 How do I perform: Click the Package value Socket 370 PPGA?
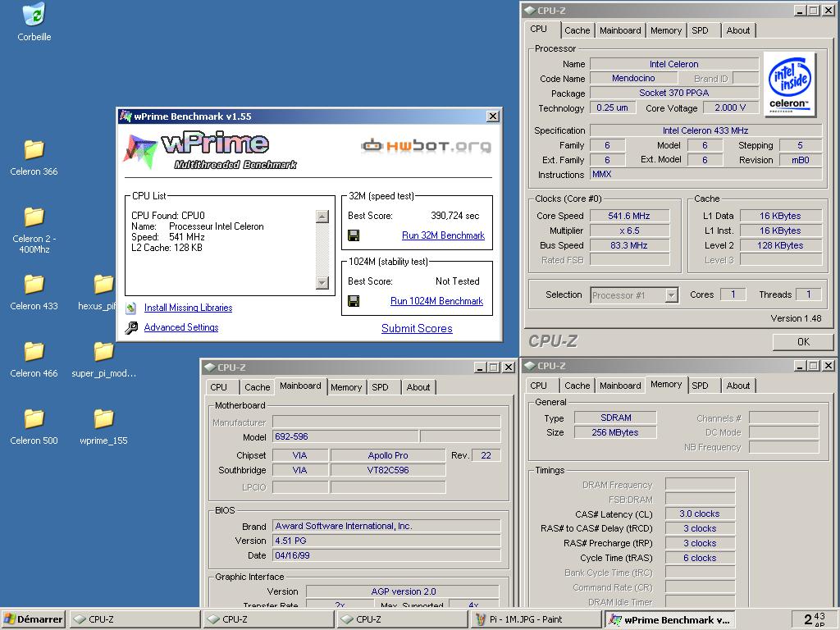point(674,93)
